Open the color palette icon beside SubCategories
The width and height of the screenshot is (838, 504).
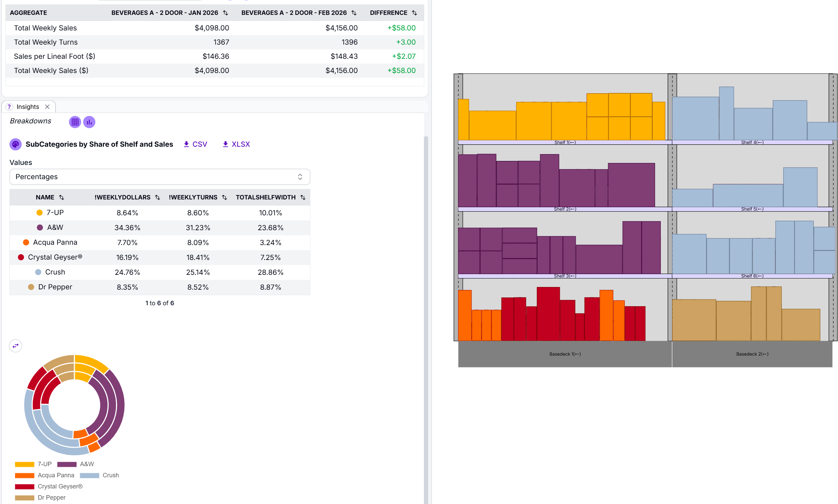(16, 144)
